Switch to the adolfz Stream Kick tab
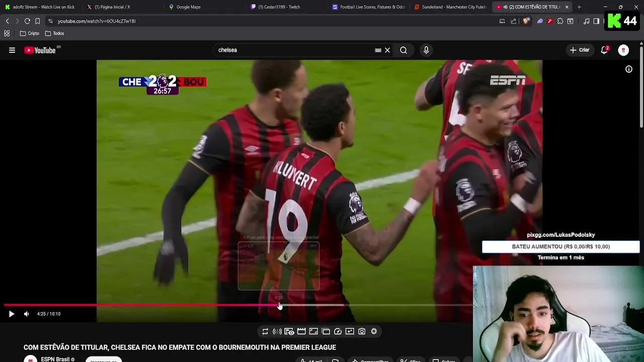This screenshot has width=644, height=362. (x=40, y=7)
